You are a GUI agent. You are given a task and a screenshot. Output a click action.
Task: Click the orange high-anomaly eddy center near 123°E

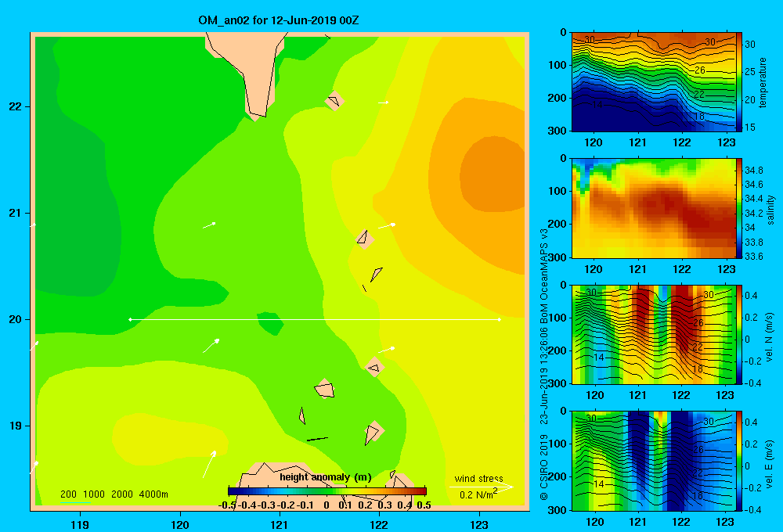pos(494,174)
